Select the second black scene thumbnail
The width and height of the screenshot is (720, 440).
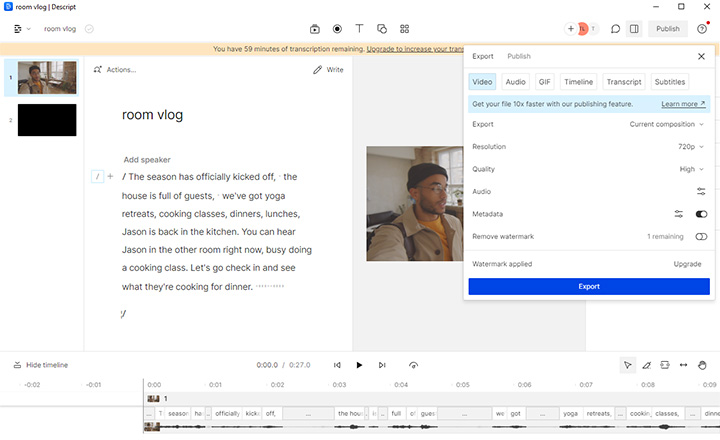[47, 120]
